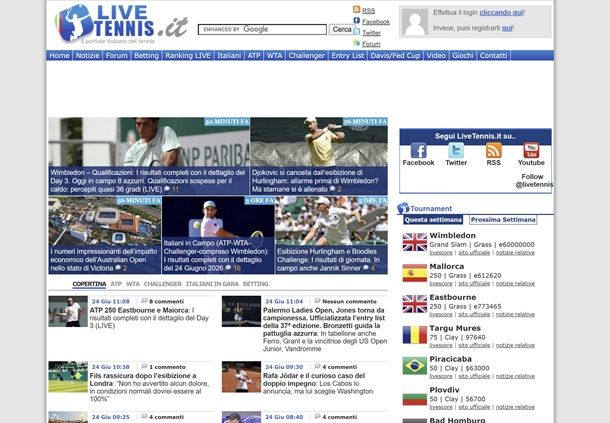610x423 pixels.
Task: Open the Challenger menu item
Action: [x=307, y=55]
